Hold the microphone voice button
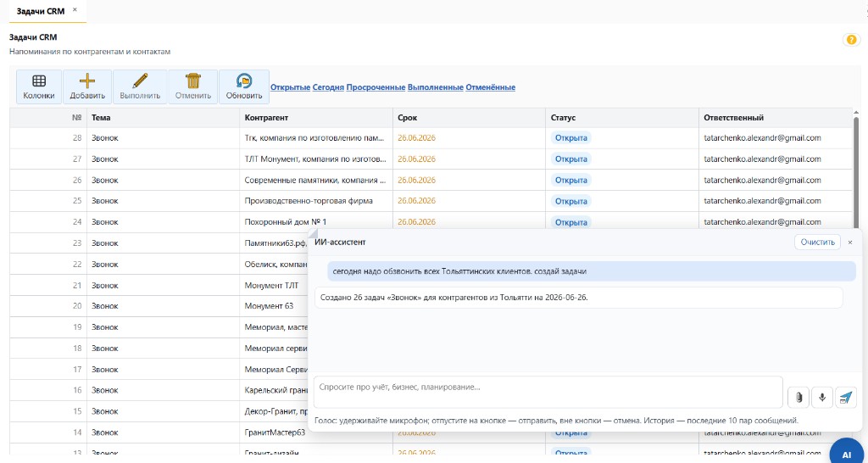This screenshot has width=868, height=463. click(x=822, y=397)
